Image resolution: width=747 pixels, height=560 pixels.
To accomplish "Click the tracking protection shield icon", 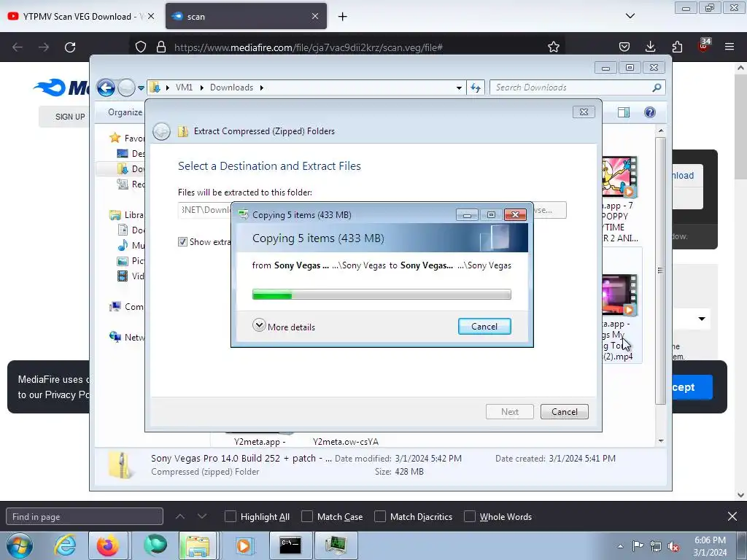I will 141,47.
